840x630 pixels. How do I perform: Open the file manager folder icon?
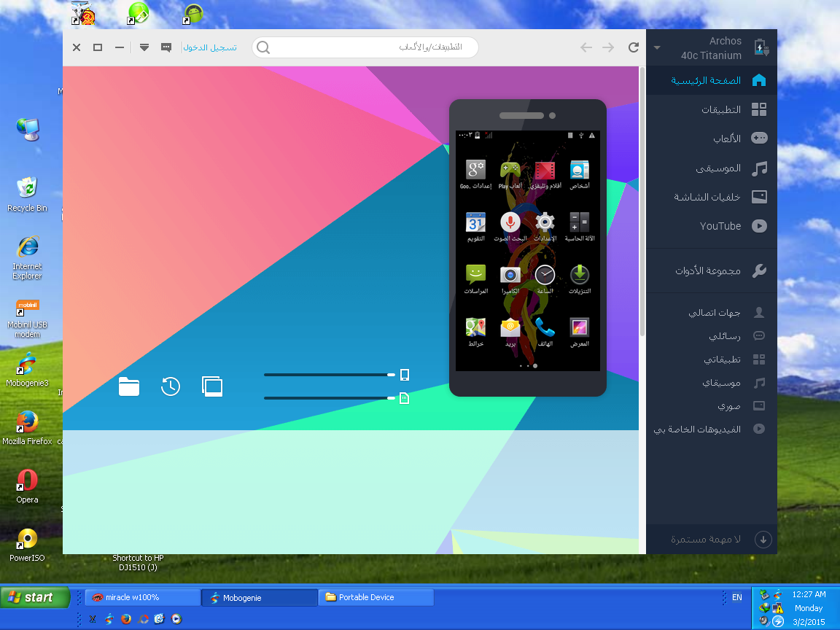(x=128, y=386)
